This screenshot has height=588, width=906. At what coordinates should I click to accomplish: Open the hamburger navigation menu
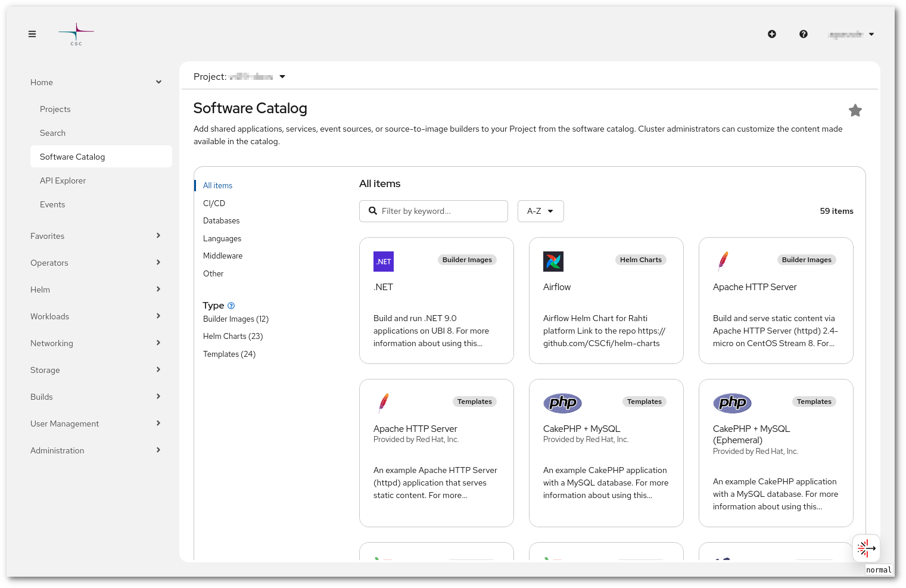32,34
